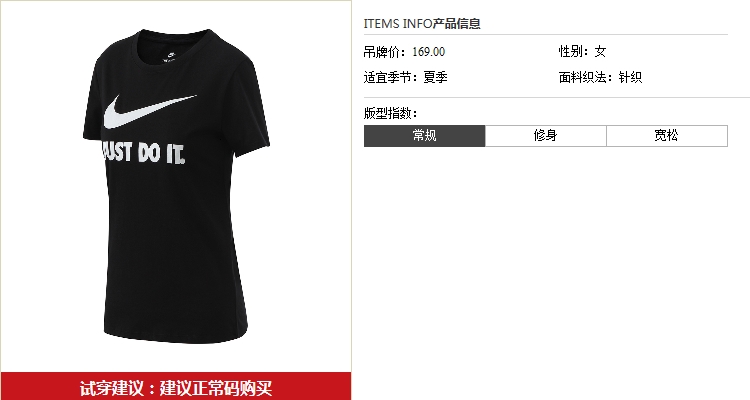This screenshot has height=400, width=750.
Task: Click the 建议正常码购买 text in red banner
Action: pyautogui.click(x=216, y=388)
